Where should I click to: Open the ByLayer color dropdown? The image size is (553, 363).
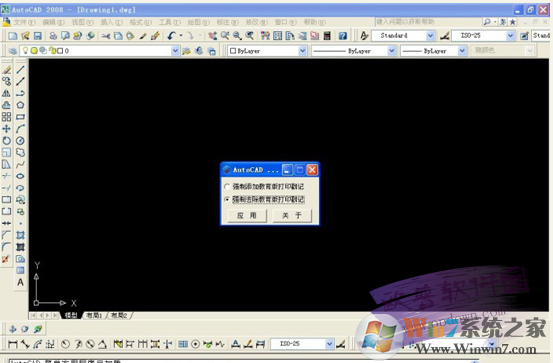coord(303,51)
